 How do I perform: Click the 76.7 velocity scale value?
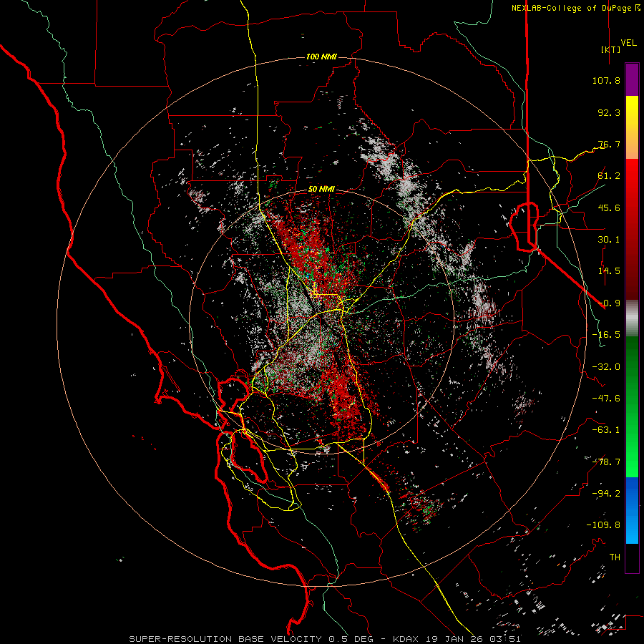pos(609,144)
